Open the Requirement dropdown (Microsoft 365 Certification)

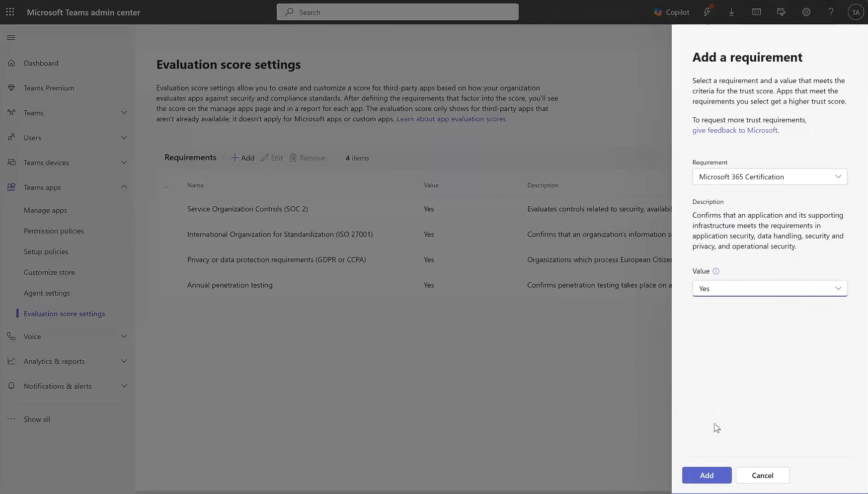pyautogui.click(x=770, y=176)
